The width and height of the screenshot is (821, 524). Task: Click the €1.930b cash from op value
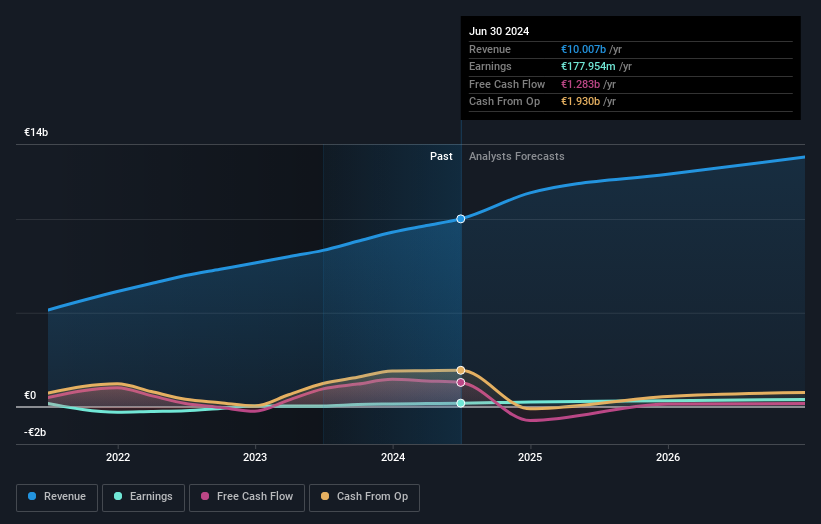[580, 102]
